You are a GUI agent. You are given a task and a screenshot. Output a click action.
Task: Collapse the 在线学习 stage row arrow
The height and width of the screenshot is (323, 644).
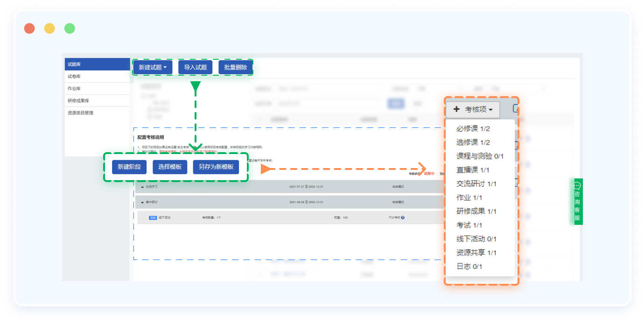click(x=142, y=187)
